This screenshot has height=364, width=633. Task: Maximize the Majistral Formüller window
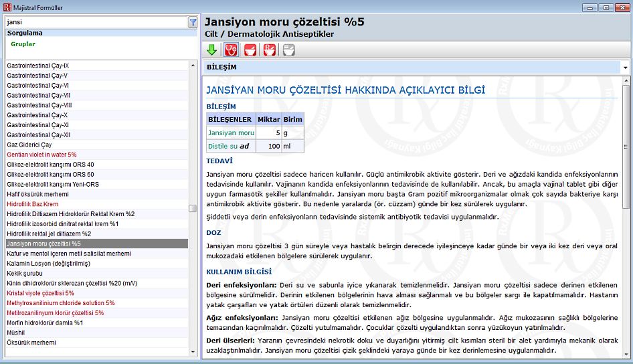click(606, 7)
